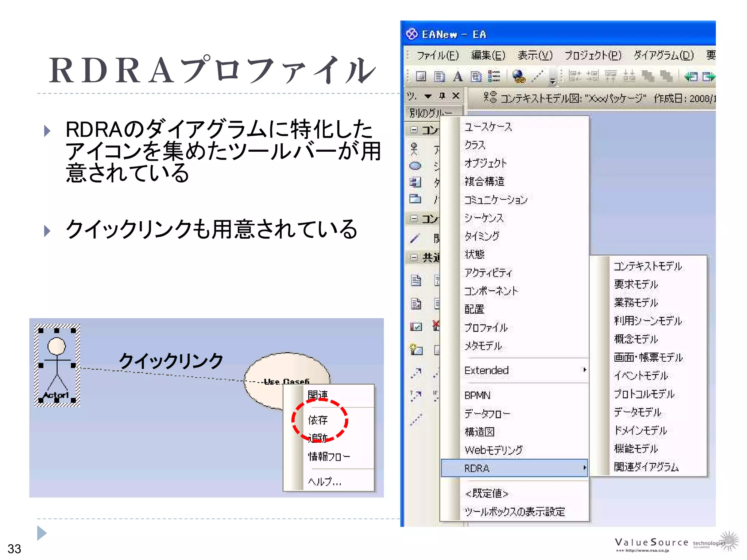
Task: Select the component-style element toolbox icon
Action: tap(415, 182)
